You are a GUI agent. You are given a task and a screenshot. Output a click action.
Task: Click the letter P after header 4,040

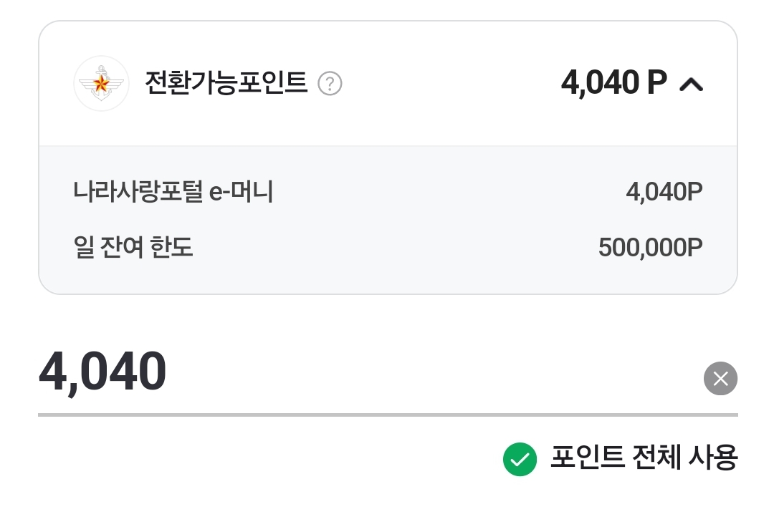656,83
